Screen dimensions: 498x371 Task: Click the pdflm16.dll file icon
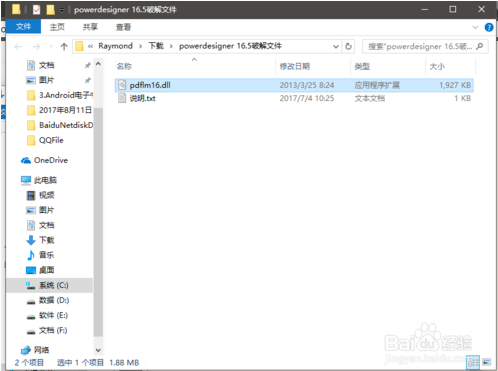pos(122,85)
